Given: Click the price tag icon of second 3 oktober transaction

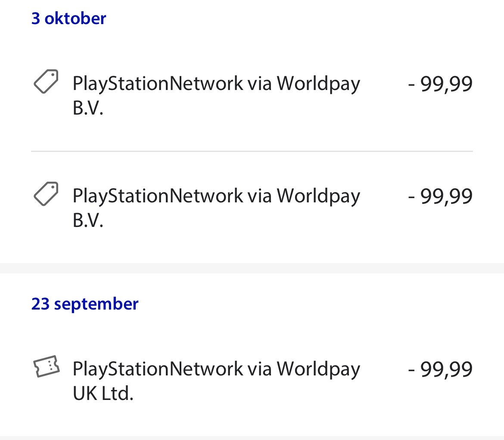Looking at the screenshot, I should (x=46, y=194).
